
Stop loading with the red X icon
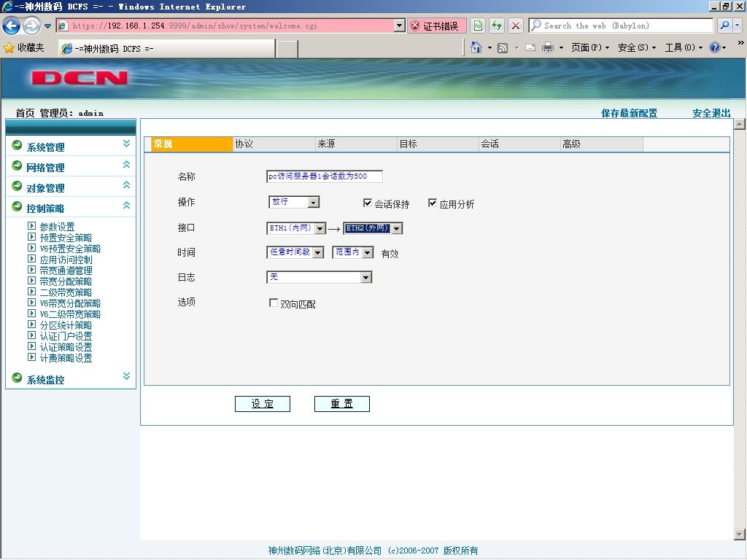(515, 26)
